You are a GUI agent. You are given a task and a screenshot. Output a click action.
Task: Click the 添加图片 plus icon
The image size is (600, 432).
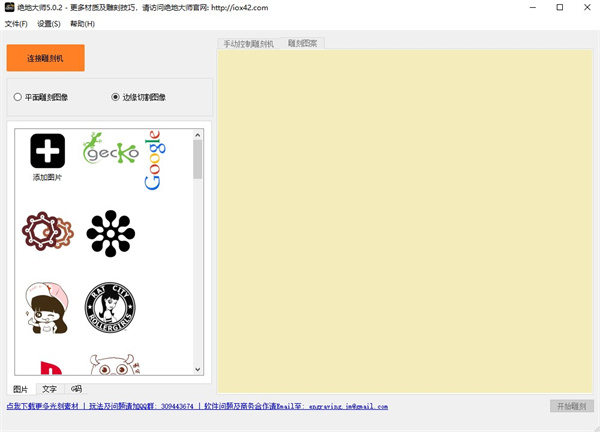(x=47, y=151)
